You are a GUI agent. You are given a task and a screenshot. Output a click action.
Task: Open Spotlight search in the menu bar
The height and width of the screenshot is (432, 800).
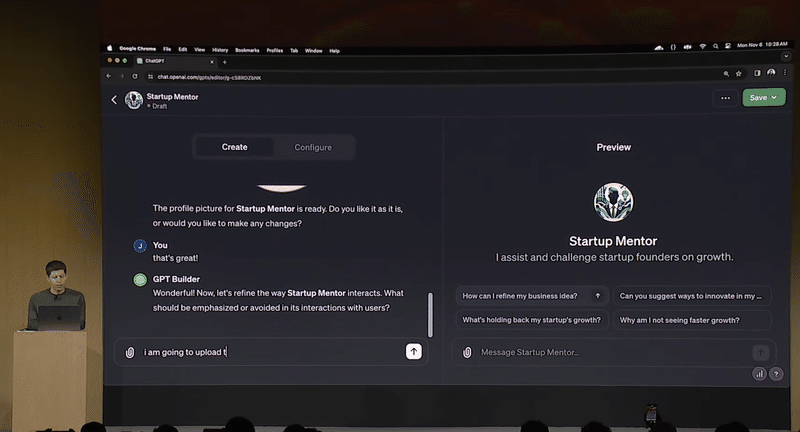point(715,46)
